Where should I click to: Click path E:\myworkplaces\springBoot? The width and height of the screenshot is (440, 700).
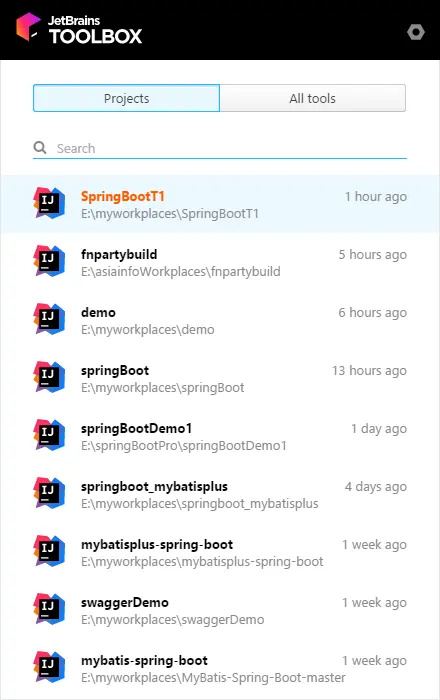[162, 388]
